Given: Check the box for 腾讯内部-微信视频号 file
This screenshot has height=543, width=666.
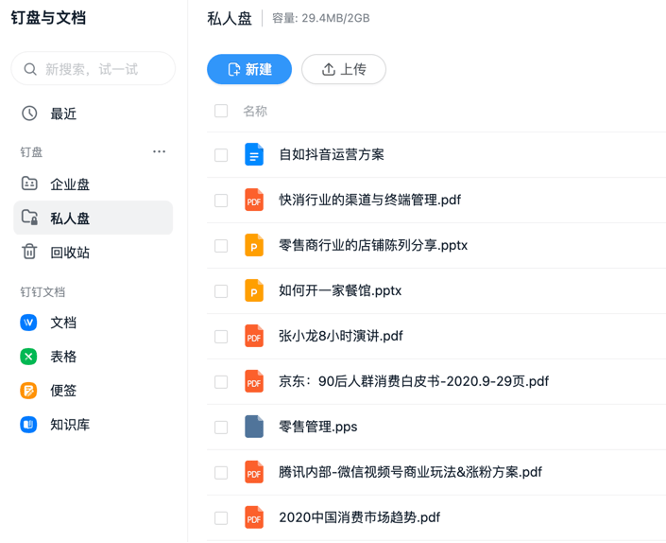Looking at the screenshot, I should pos(221,472).
